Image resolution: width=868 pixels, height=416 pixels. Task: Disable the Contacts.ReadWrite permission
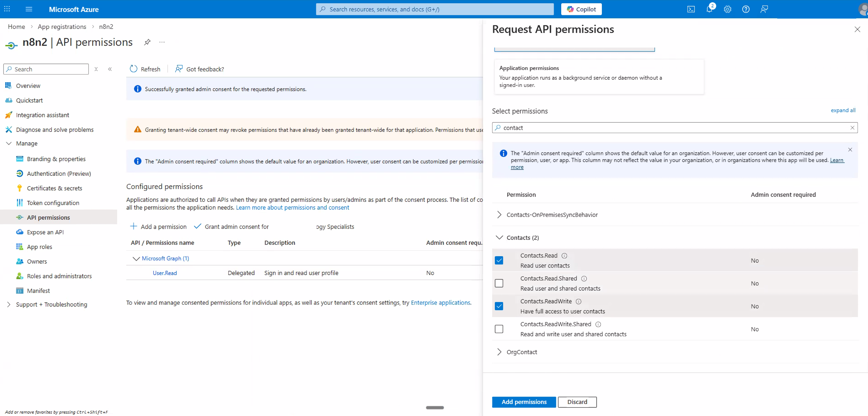(499, 305)
